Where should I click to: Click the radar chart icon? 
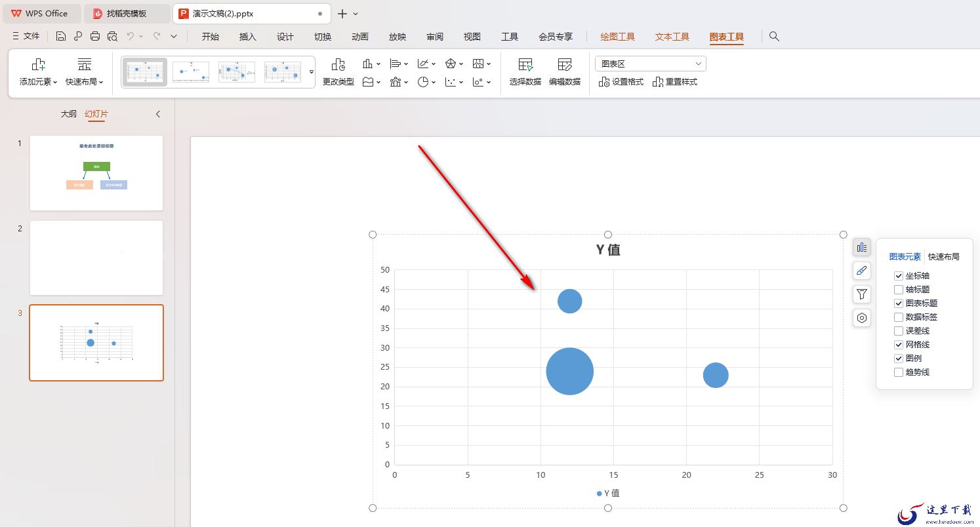coord(451,64)
